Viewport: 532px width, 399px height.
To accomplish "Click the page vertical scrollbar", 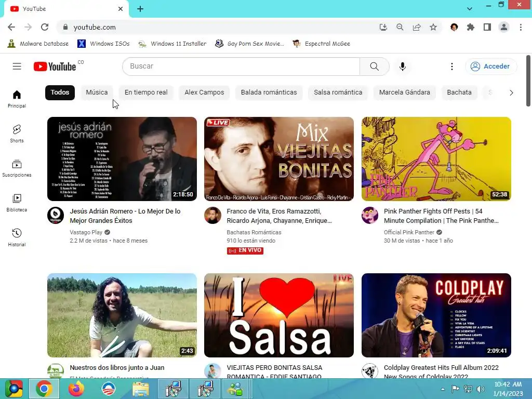I will coord(528,81).
